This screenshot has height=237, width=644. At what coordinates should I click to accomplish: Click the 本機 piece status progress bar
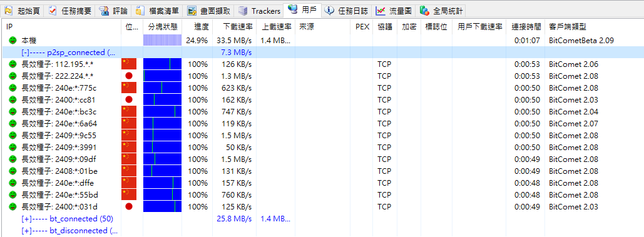(162, 41)
